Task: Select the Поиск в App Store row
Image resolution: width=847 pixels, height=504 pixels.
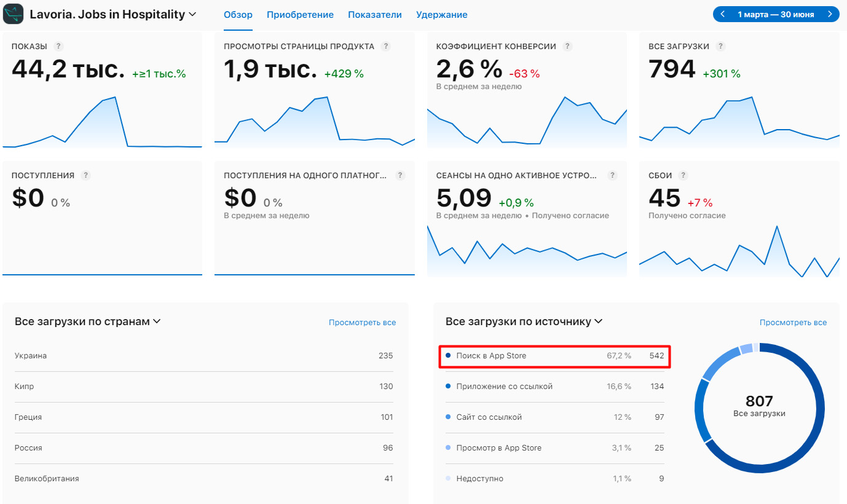Action: click(554, 356)
